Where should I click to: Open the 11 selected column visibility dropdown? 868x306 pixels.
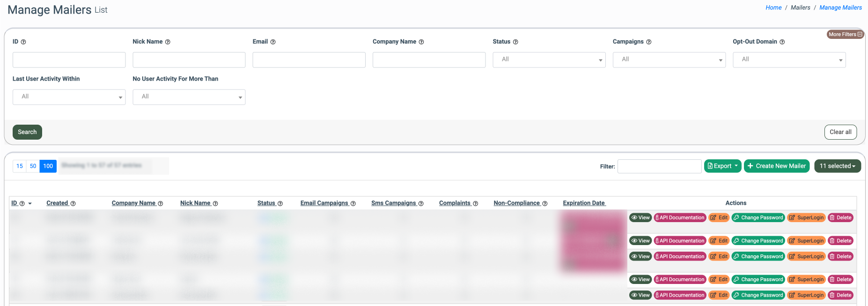click(x=837, y=166)
